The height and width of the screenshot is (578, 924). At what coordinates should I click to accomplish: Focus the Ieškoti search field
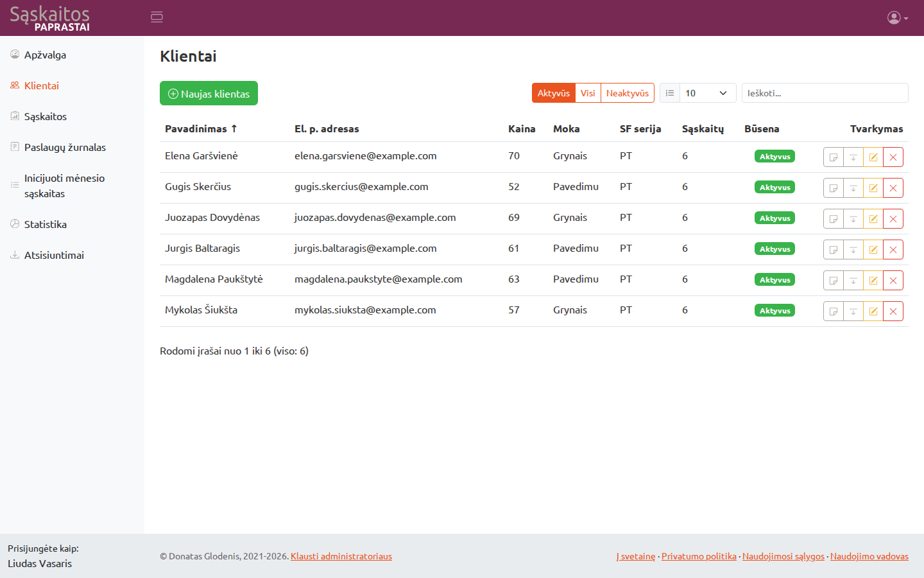[825, 93]
